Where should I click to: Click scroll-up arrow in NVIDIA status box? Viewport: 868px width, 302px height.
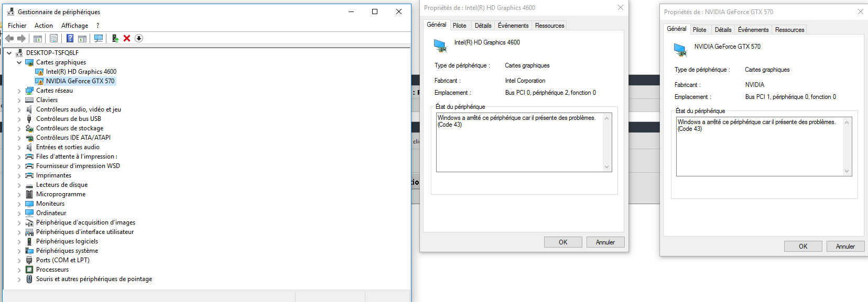[x=847, y=122]
